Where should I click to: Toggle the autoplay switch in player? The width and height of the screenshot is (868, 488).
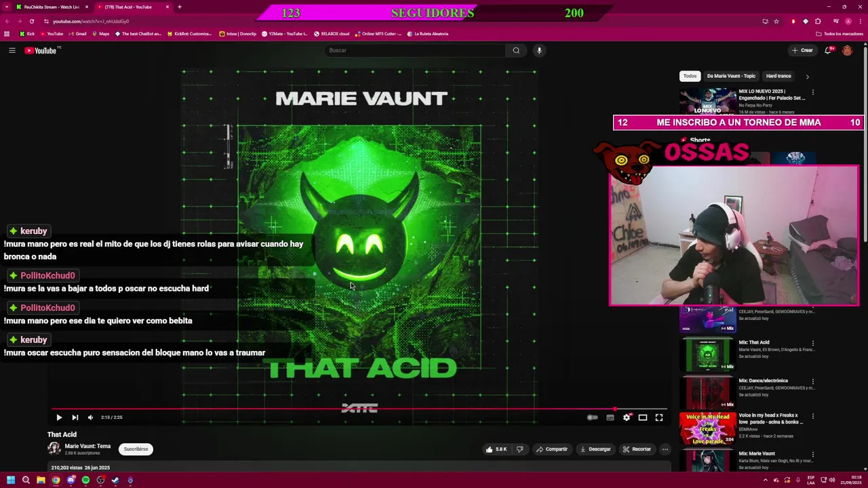point(593,418)
